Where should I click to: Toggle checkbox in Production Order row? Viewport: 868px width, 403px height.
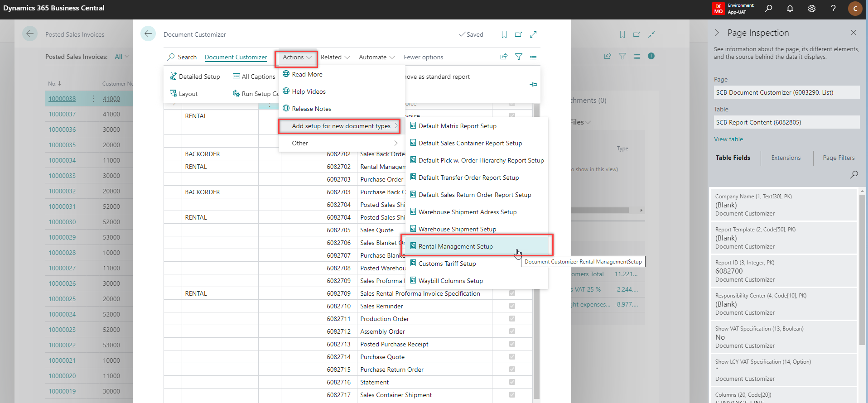[x=512, y=319]
